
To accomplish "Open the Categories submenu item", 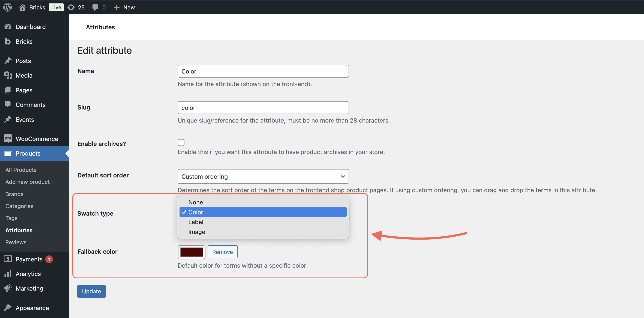I will (19, 206).
